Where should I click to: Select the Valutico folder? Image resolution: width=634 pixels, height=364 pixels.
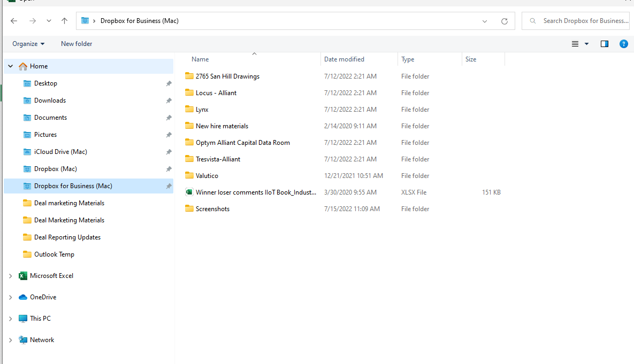207,176
